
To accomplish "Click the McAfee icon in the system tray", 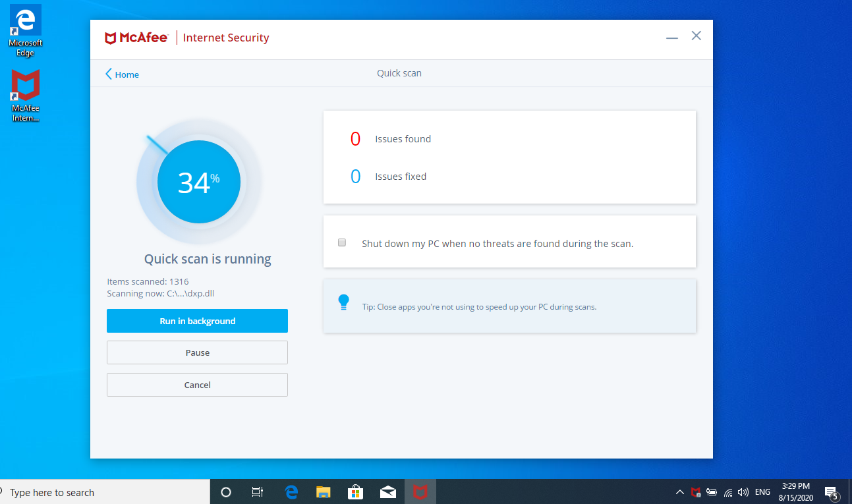I will point(696,492).
